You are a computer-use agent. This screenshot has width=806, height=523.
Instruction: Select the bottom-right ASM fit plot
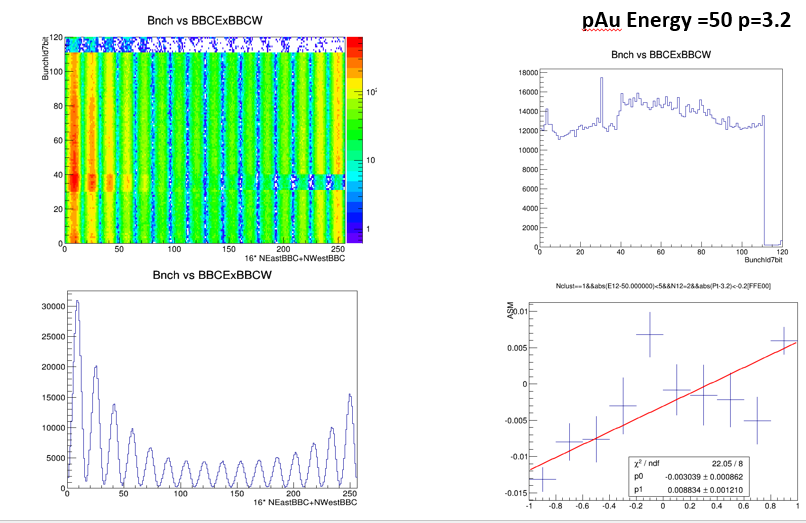pos(663,401)
